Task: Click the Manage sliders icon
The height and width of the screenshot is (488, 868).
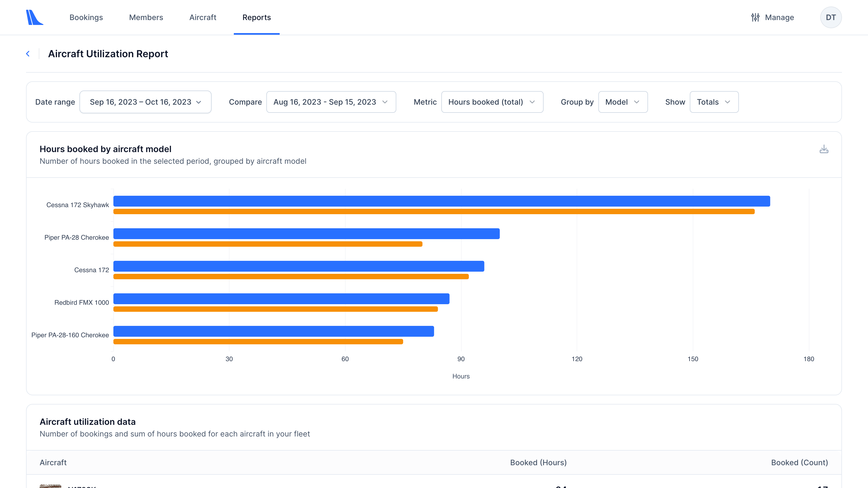Action: (x=755, y=18)
